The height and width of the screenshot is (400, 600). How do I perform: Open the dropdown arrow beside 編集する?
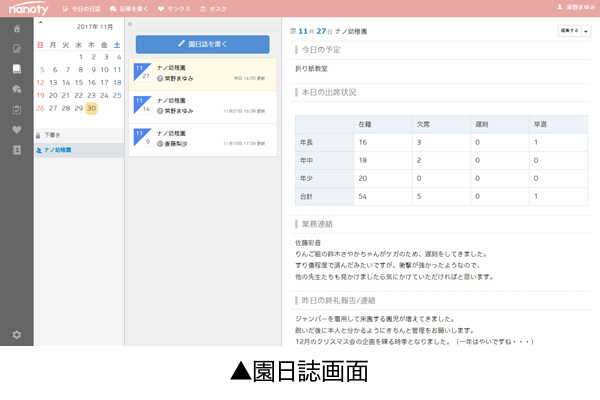[586, 31]
